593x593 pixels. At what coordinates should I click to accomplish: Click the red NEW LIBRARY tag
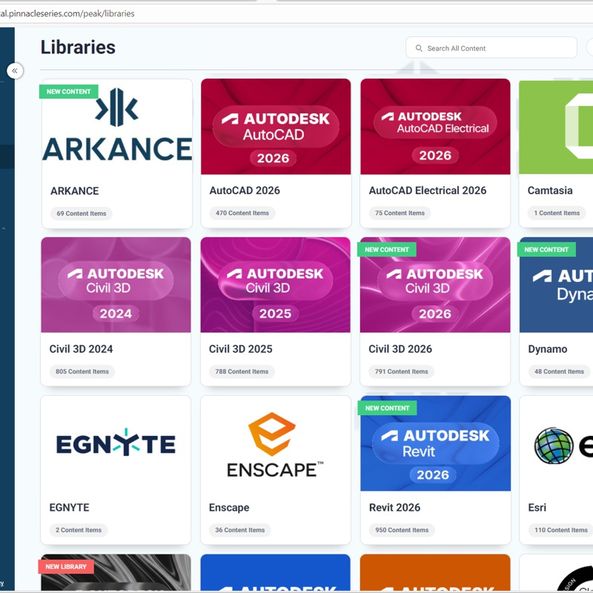pos(66,567)
